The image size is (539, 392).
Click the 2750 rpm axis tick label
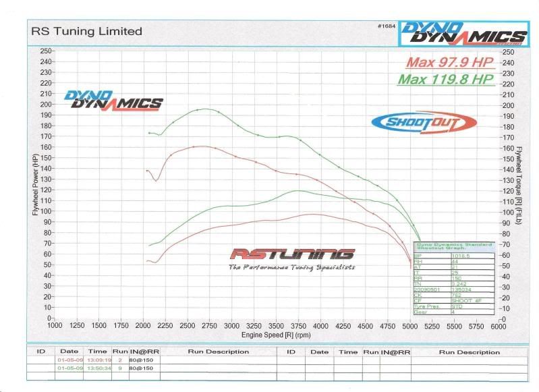pos(209,326)
